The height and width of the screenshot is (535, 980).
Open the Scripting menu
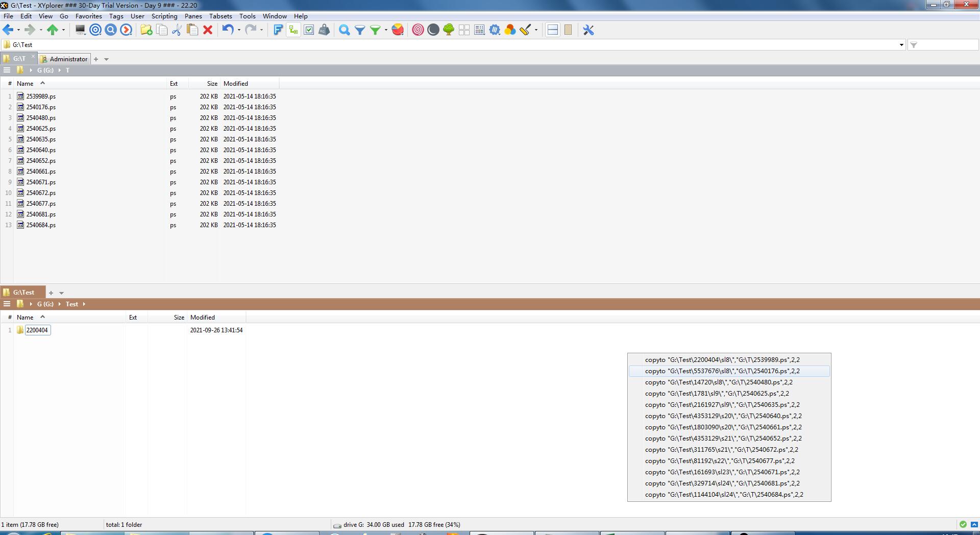[x=164, y=16]
